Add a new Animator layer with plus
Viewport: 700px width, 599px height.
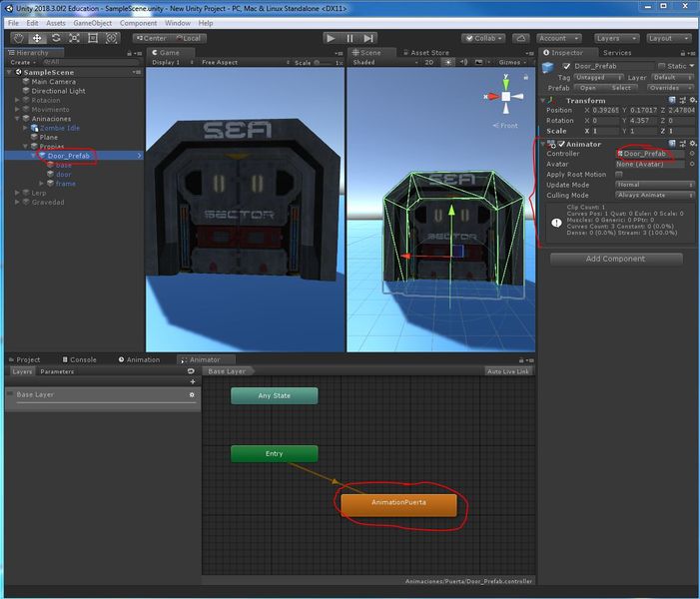(x=193, y=381)
